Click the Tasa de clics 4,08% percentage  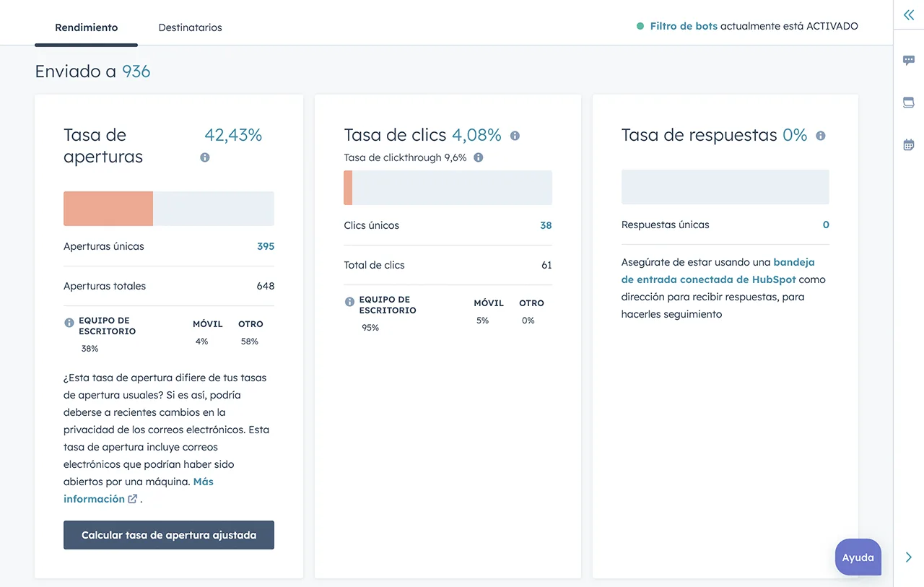(476, 135)
